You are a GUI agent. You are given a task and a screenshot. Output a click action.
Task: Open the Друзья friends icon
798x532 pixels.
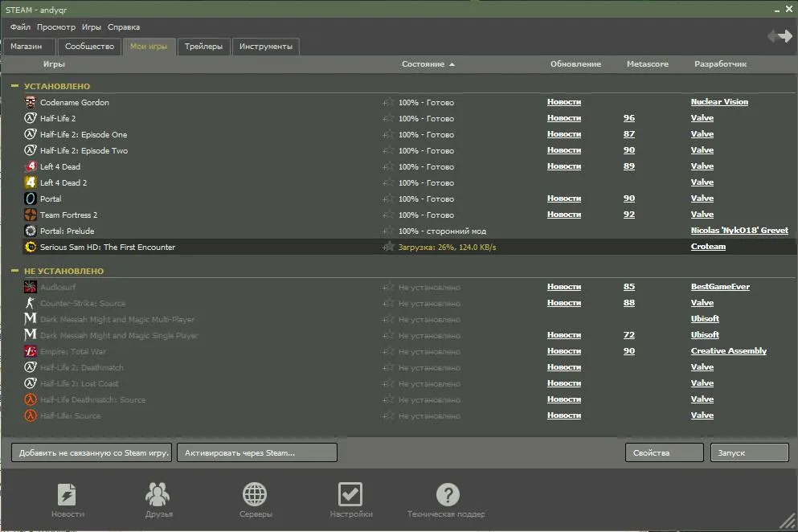pyautogui.click(x=158, y=494)
